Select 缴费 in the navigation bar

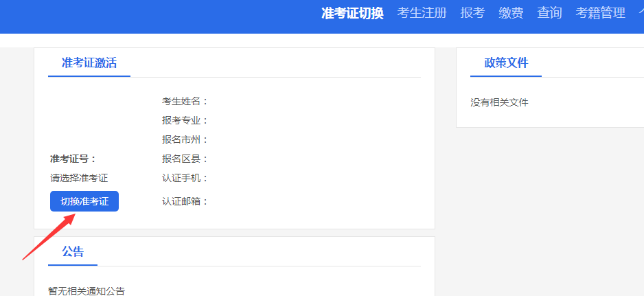(511, 13)
